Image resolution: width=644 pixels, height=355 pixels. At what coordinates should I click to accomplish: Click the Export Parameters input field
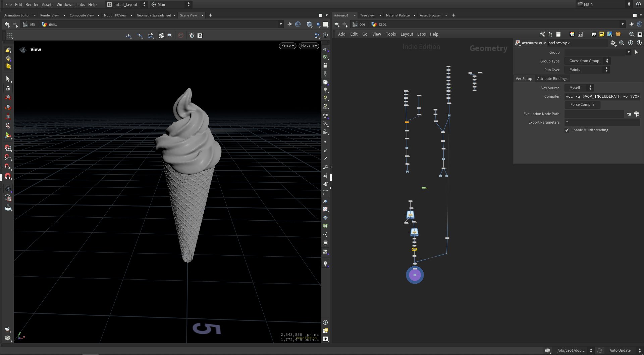pyautogui.click(x=602, y=122)
